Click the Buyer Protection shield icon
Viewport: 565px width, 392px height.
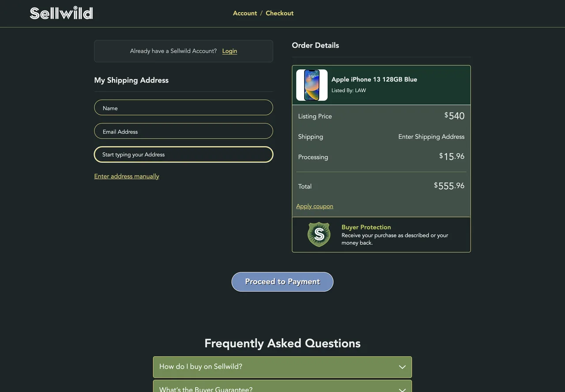click(319, 235)
